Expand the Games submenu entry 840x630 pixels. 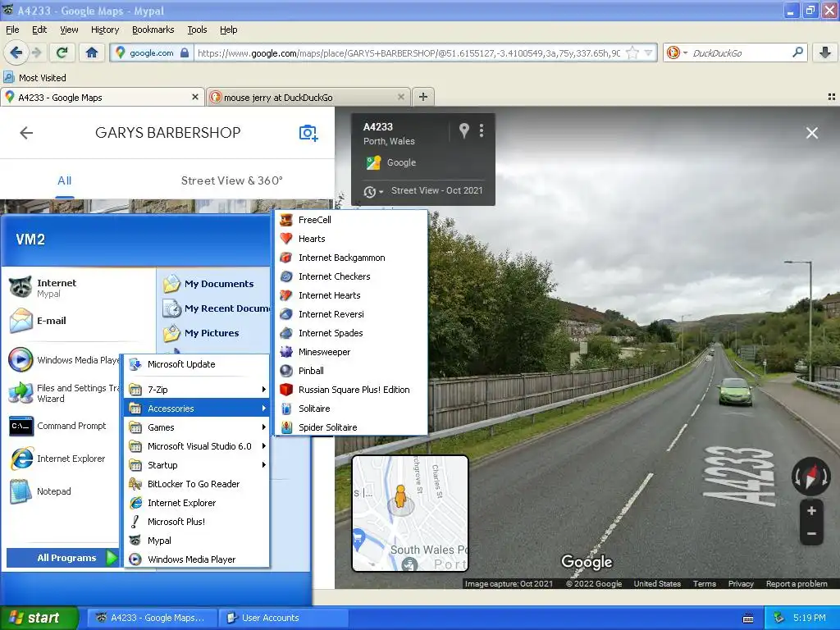click(197, 427)
